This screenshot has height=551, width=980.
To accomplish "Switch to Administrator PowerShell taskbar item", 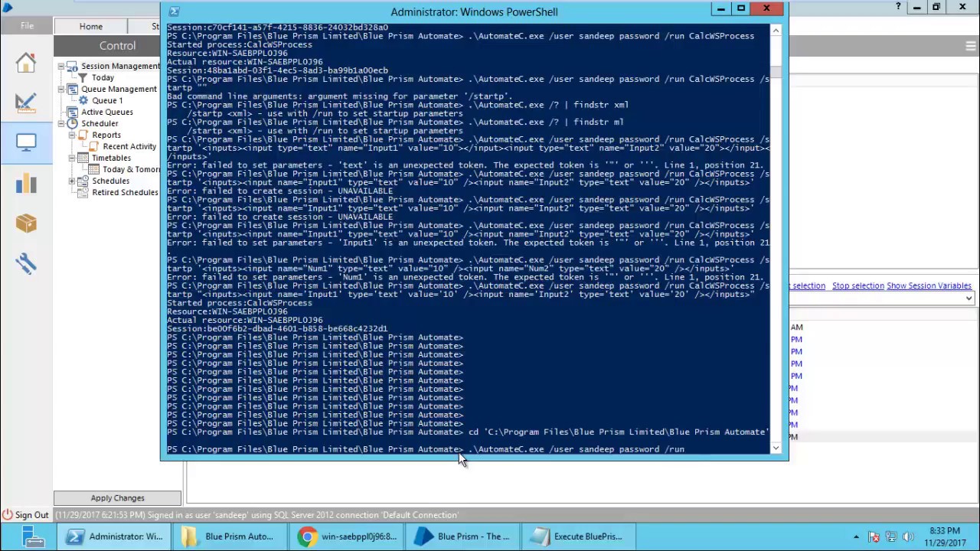I will (115, 536).
